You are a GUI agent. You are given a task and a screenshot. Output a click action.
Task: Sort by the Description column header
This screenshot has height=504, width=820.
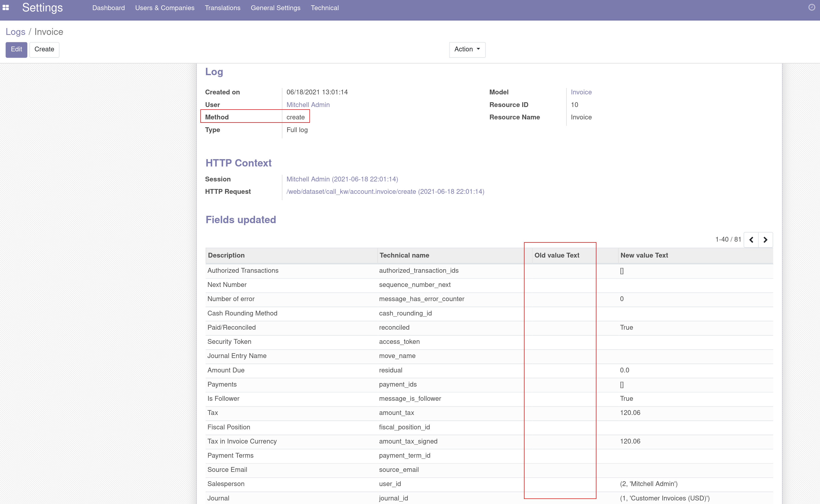226,255
